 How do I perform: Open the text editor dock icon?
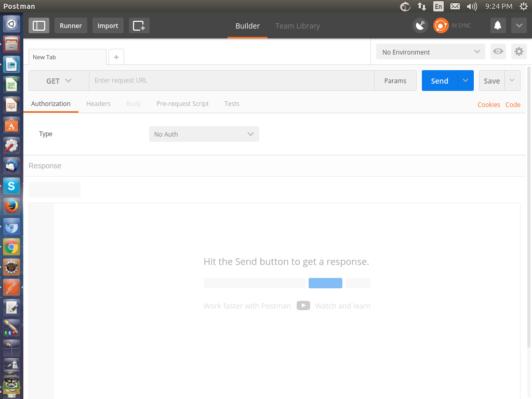pos(11,308)
